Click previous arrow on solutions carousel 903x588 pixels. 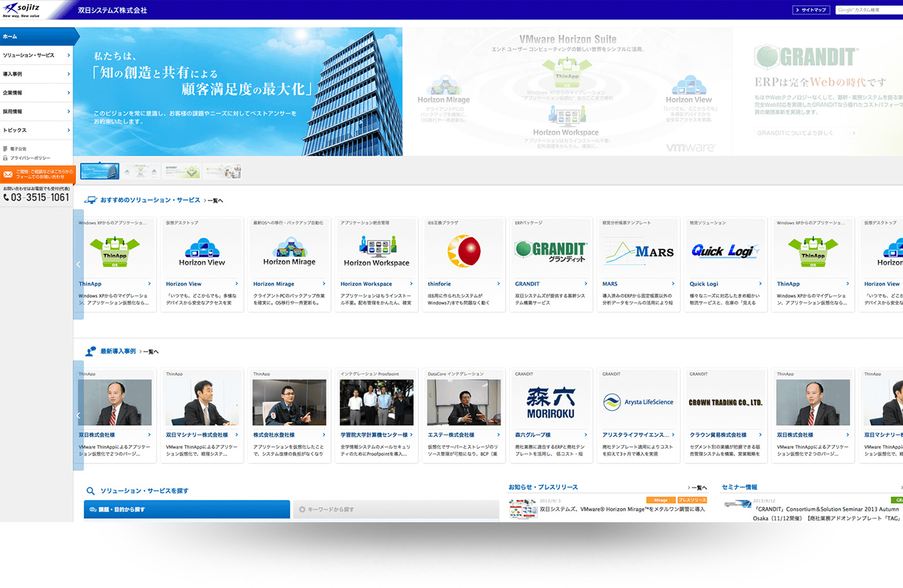click(78, 264)
